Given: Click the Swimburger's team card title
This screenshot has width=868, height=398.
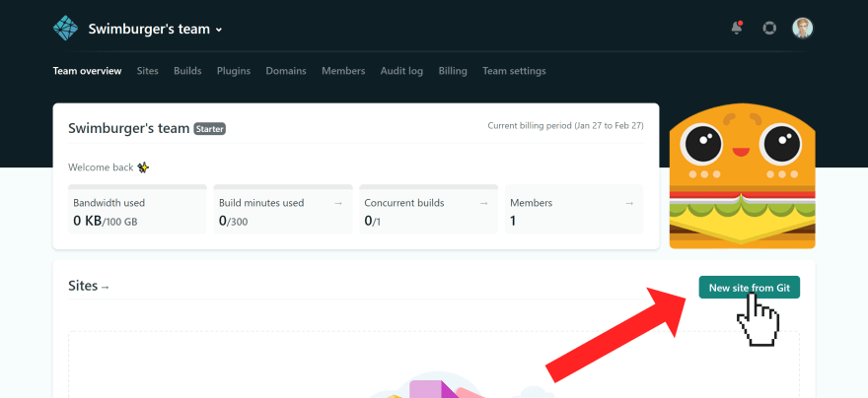Looking at the screenshot, I should pos(129,129).
